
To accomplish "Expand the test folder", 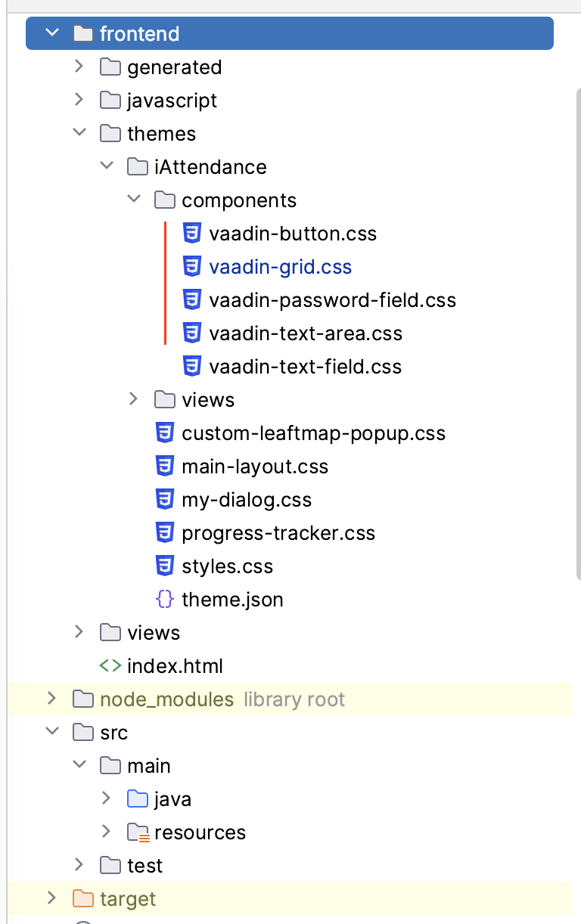I will click(79, 866).
